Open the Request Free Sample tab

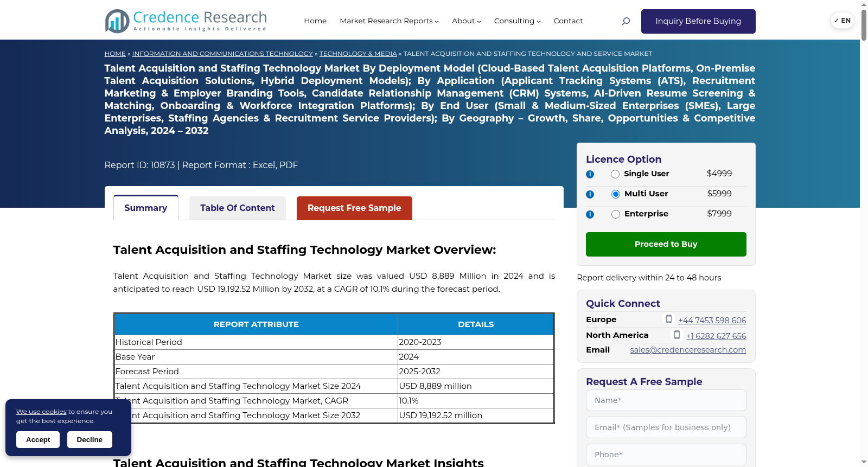point(354,208)
